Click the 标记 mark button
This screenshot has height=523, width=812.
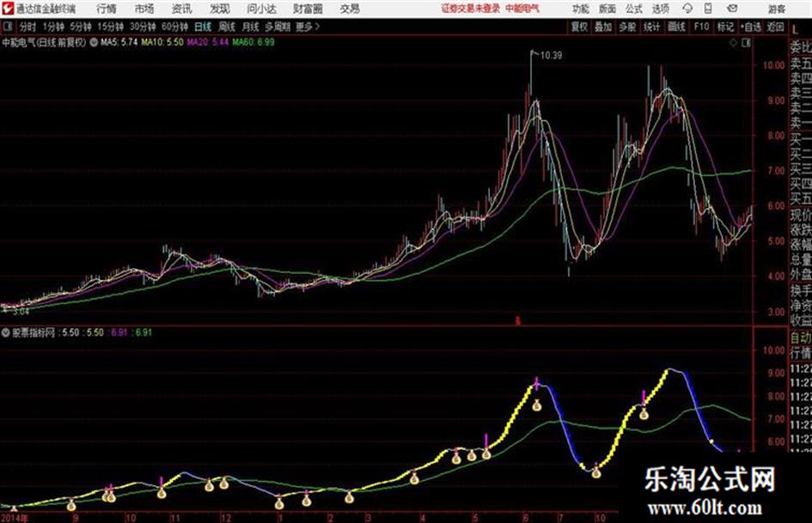pyautogui.click(x=725, y=27)
